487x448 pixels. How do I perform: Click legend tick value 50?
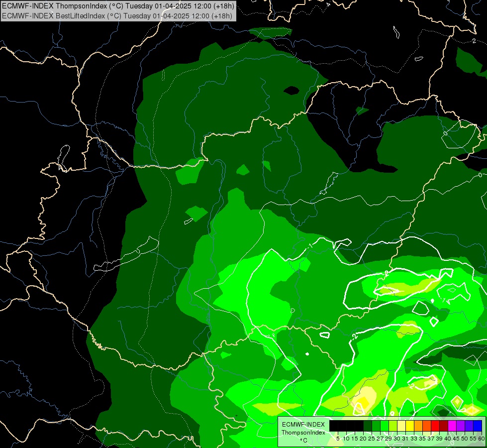point(464,439)
